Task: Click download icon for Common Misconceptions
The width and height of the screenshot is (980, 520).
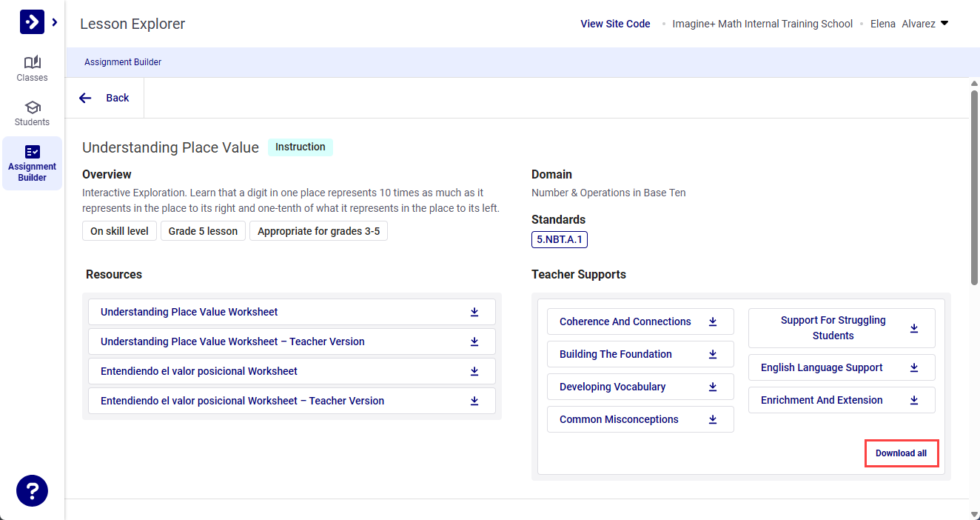Action: (713, 419)
